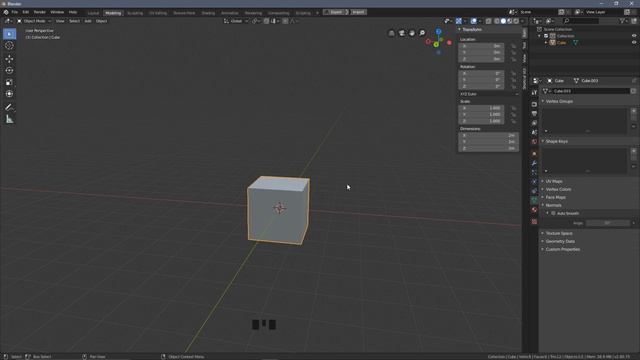Hide the Cube object in outliner

click(x=634, y=42)
